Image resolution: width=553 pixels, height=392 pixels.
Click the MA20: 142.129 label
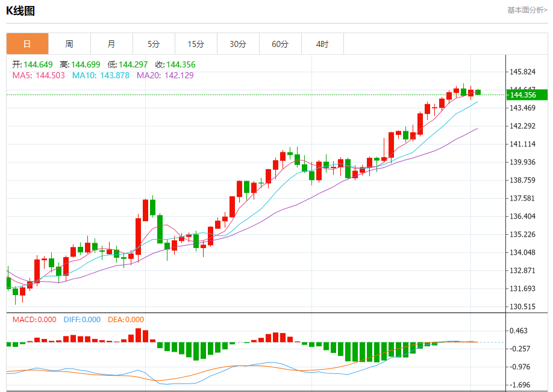point(166,75)
